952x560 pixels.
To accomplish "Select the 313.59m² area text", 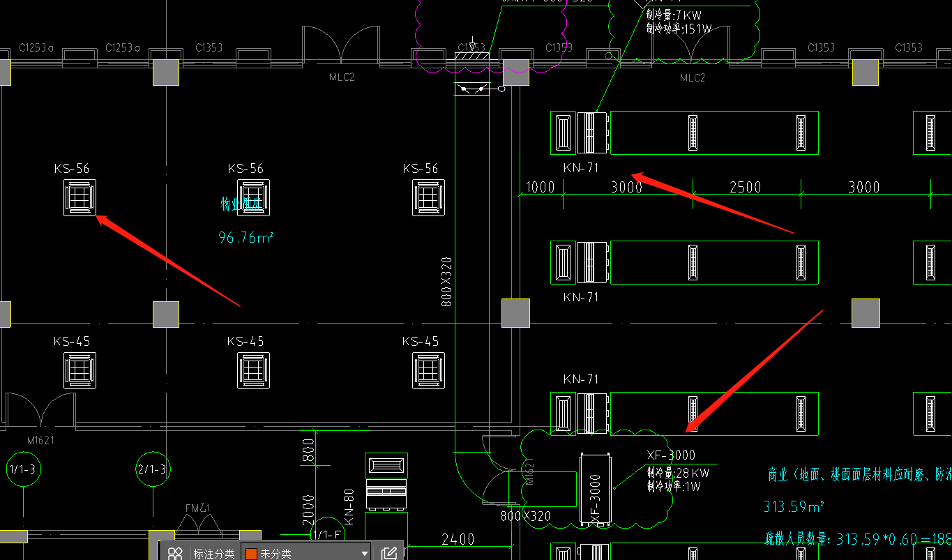I will [x=794, y=506].
